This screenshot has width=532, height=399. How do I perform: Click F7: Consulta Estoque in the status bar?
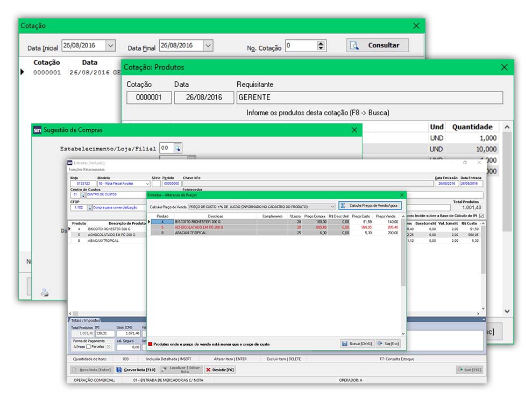397,359
